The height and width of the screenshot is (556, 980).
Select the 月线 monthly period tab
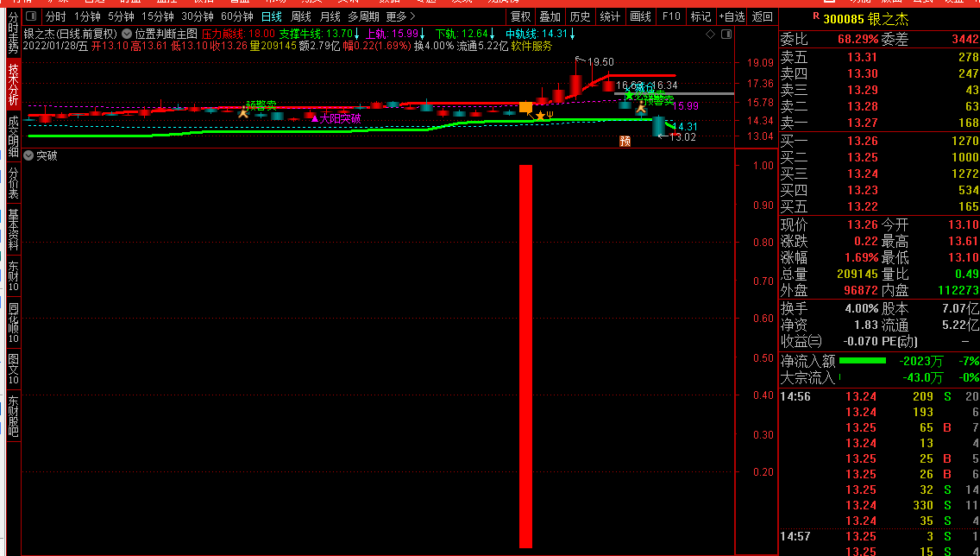click(x=330, y=17)
